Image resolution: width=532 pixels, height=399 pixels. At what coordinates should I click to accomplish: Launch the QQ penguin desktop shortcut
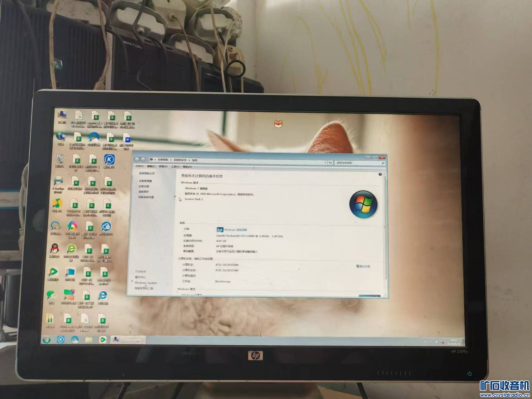pyautogui.click(x=54, y=251)
